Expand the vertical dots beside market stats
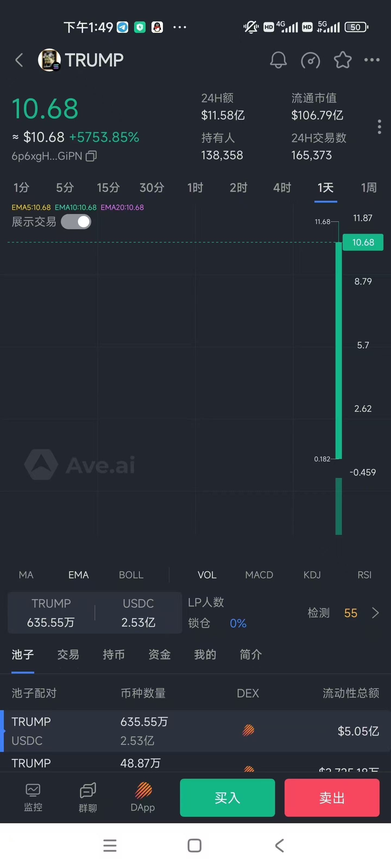Screen dimensions: 391x868 tap(379, 127)
